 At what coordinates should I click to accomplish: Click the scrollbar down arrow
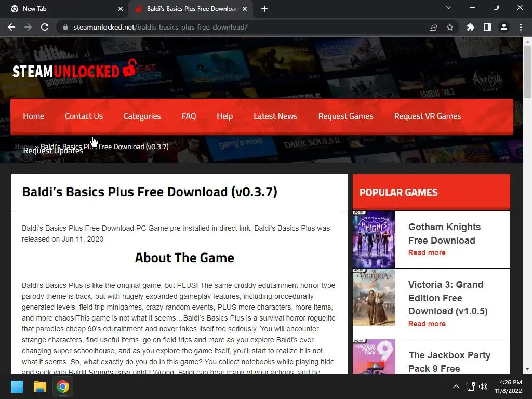[x=527, y=369]
